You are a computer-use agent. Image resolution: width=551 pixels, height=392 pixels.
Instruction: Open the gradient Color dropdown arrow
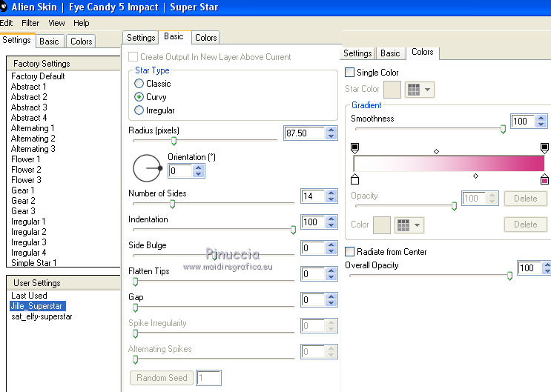pos(417,225)
